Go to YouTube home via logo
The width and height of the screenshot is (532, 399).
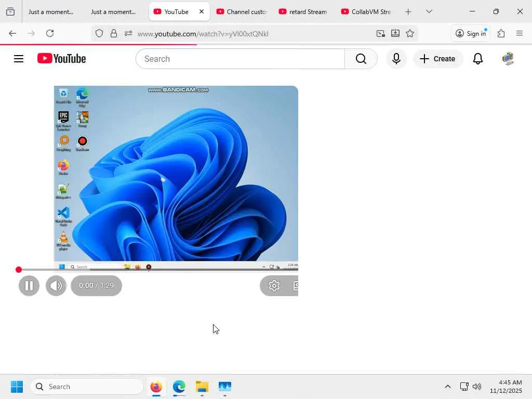[x=61, y=59]
